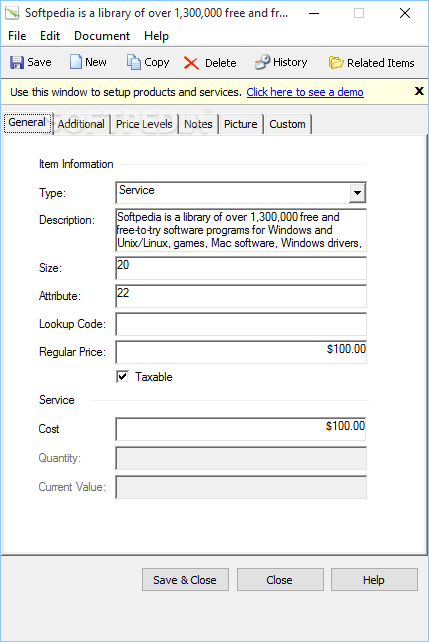Screen dimensions: 429x642
Task: Click the Type combo box showing Service
Action: click(241, 193)
